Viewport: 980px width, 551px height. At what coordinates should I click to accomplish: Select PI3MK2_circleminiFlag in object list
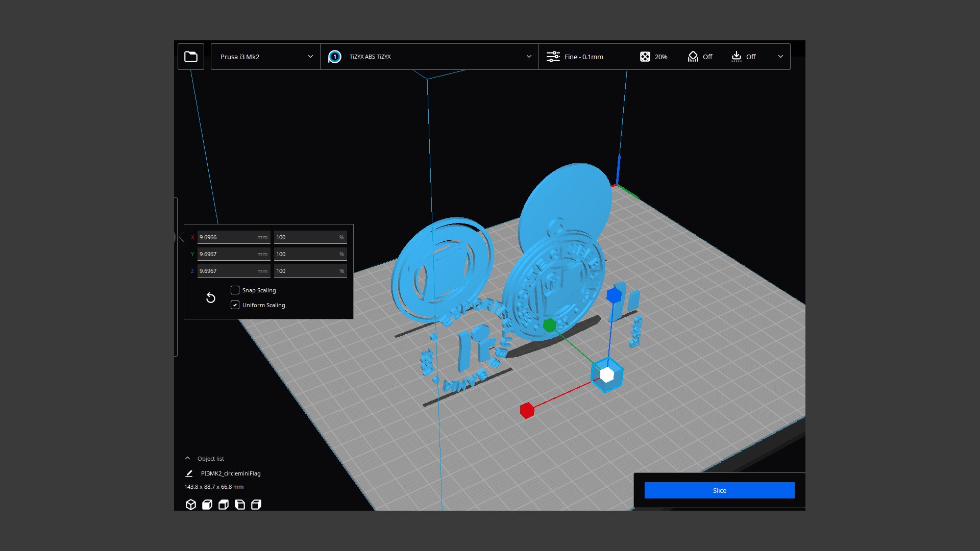(231, 473)
